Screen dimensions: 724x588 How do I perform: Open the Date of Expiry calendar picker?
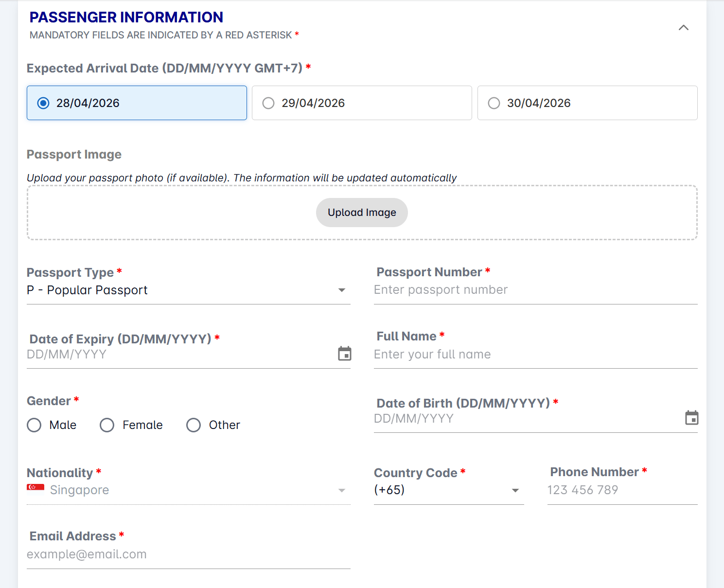pos(344,354)
